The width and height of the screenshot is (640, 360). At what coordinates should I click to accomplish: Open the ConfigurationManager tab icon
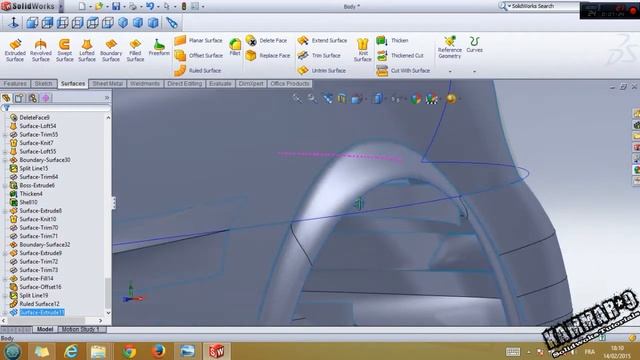tap(33, 98)
